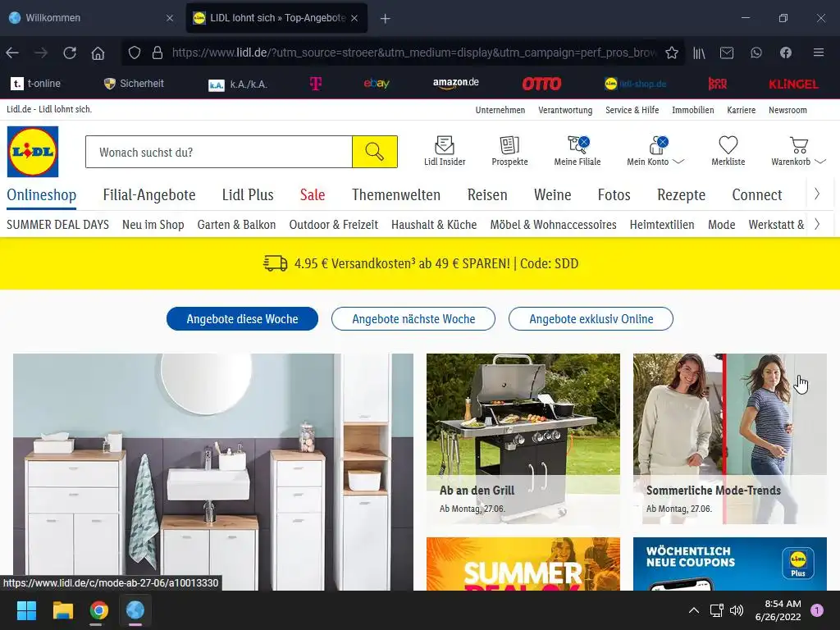
Task: Expand Warenkorb dropdown chevron
Action: click(820, 162)
